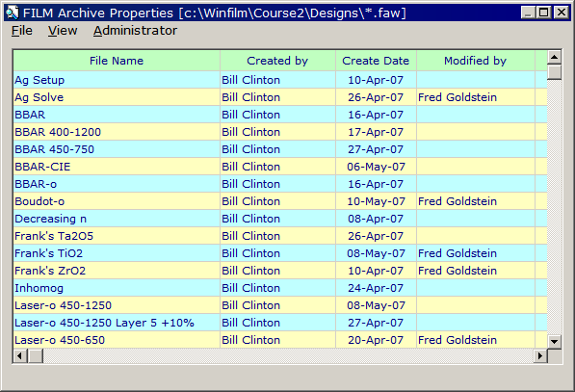Sort by the File Name column header
575x392 pixels.
point(117,61)
